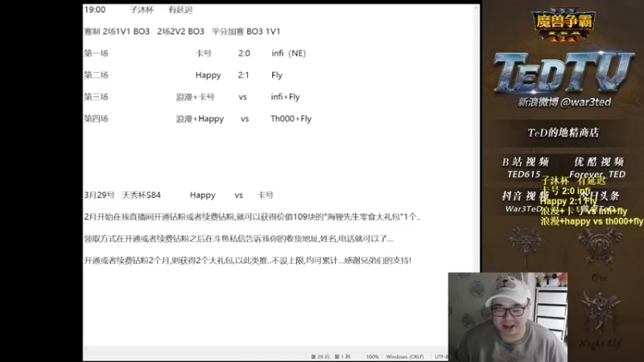
Task: Click the Orc race emblem
Action: tap(599, 249)
